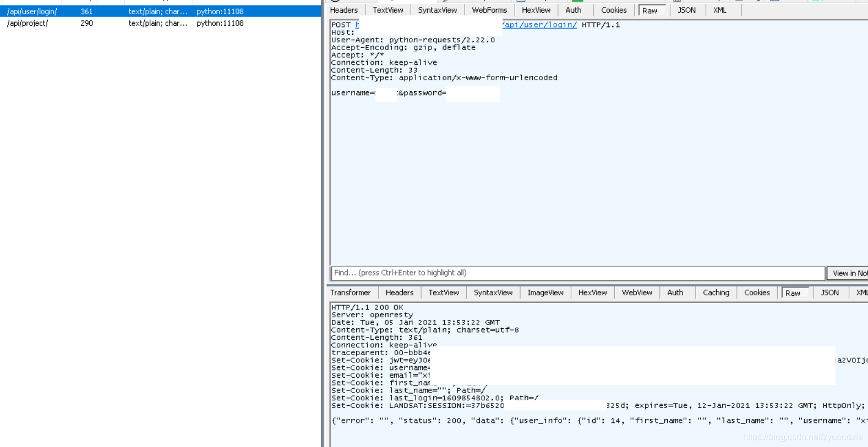The height and width of the screenshot is (447, 868).
Task: Open the response TextView tab
Action: [x=444, y=293]
